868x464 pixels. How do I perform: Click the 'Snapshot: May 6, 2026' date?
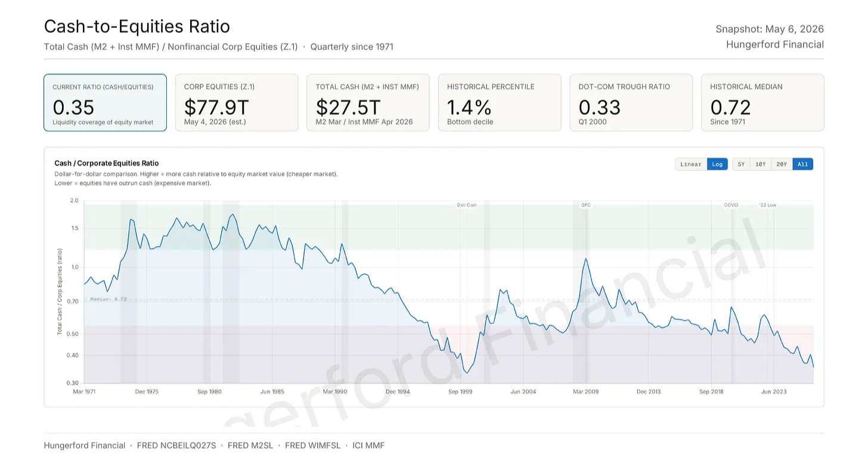tap(770, 29)
